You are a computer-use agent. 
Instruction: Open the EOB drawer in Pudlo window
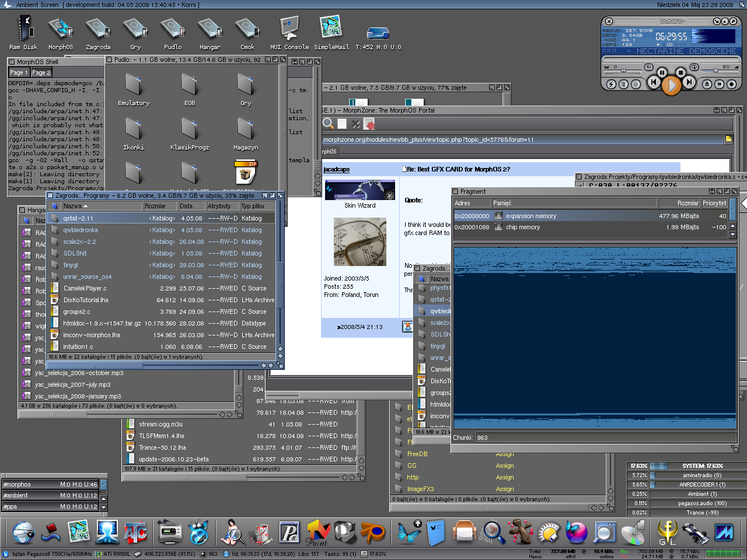pos(190,87)
